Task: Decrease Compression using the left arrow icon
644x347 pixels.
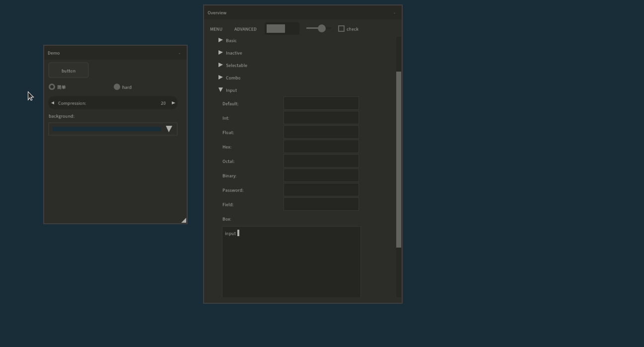Action: [x=52, y=103]
